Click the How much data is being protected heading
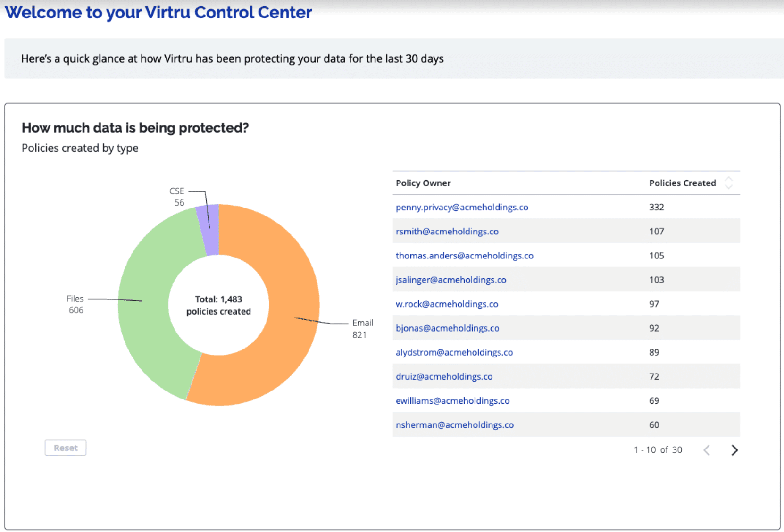This screenshot has width=784, height=532. [x=135, y=128]
